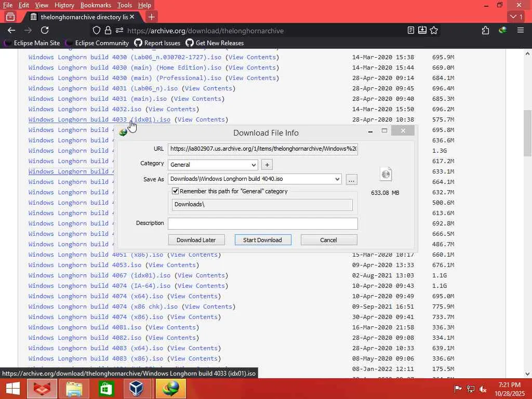Open the Firefox View icon left of tab
532x399 pixels.
(10, 17)
